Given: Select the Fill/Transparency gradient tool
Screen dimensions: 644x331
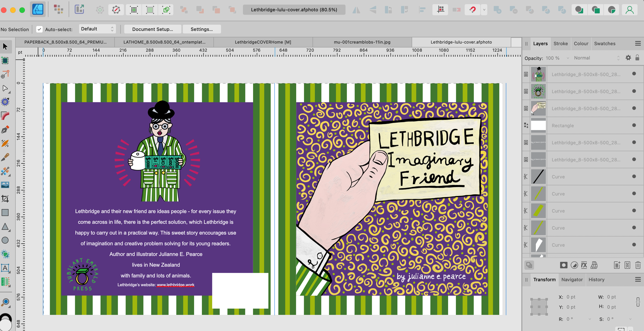Looking at the screenshot, I should (5, 171).
